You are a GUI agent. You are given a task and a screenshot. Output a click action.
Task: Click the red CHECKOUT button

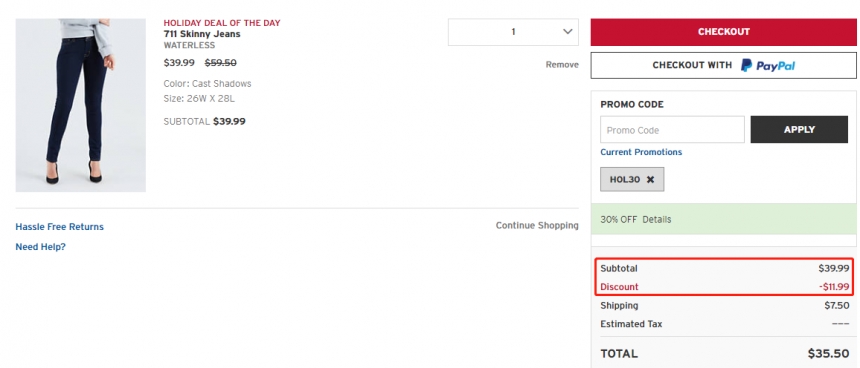723,32
